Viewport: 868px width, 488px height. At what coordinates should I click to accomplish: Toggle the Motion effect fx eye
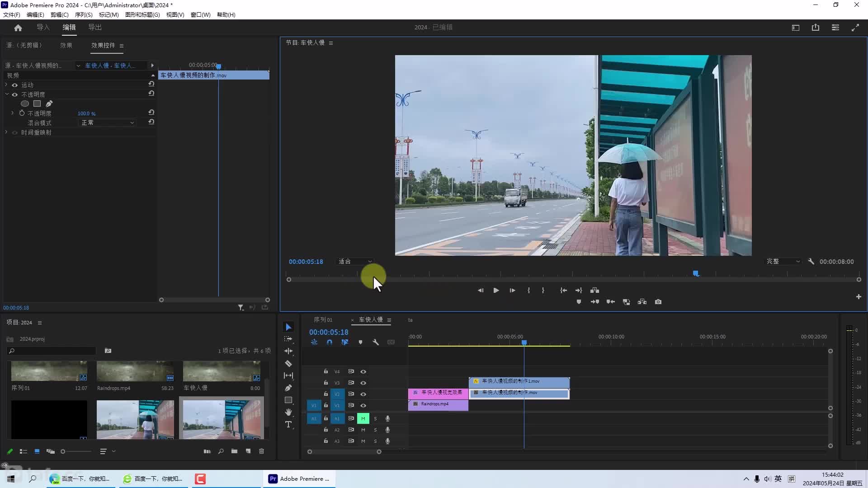point(15,85)
